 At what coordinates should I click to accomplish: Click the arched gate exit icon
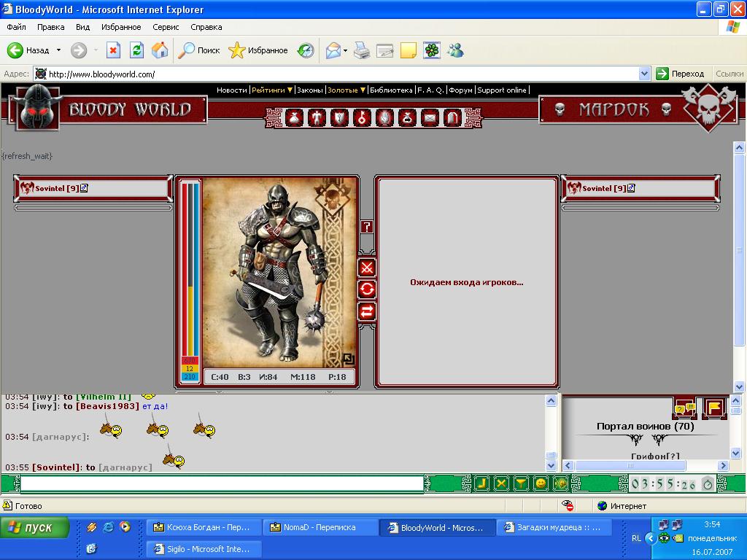point(452,117)
